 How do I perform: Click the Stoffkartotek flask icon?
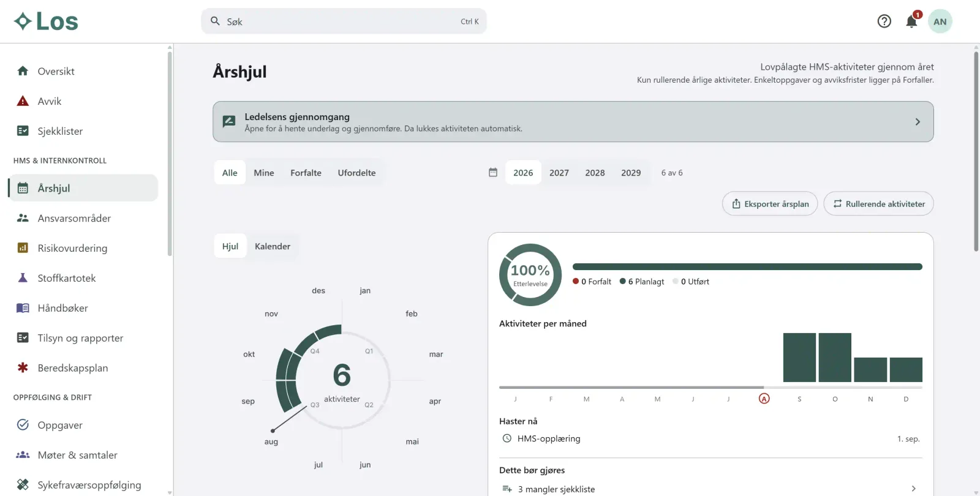coord(23,278)
